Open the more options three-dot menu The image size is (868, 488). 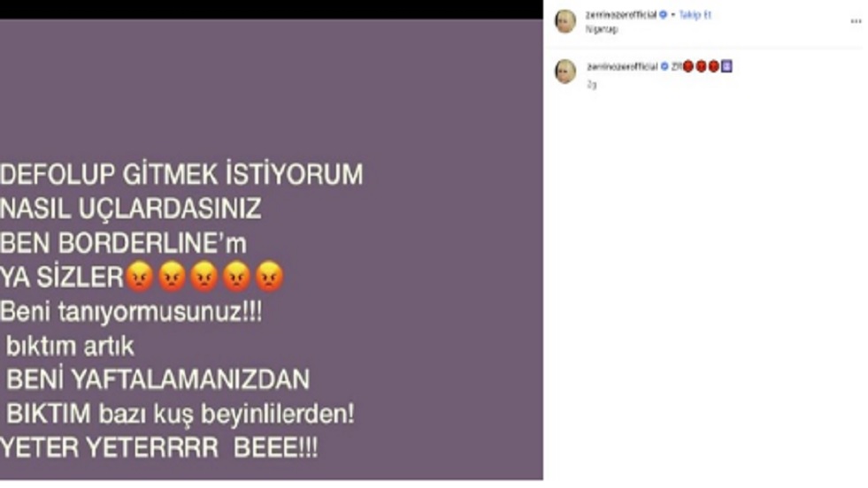click(x=856, y=21)
